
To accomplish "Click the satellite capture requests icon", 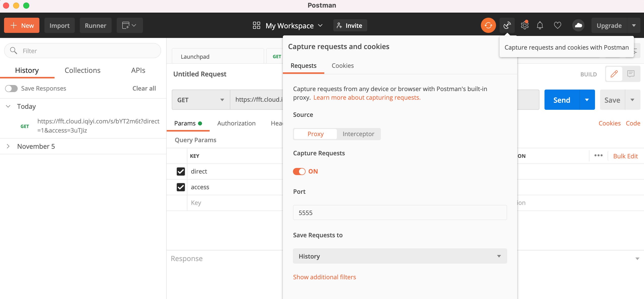I will click(x=507, y=26).
